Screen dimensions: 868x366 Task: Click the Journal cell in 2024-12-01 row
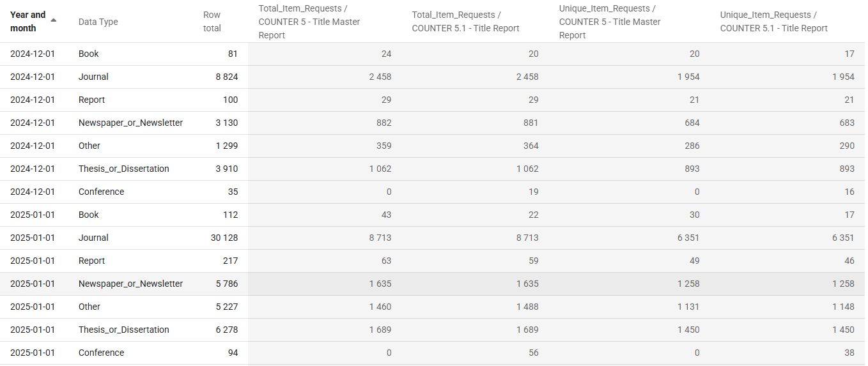(93, 77)
